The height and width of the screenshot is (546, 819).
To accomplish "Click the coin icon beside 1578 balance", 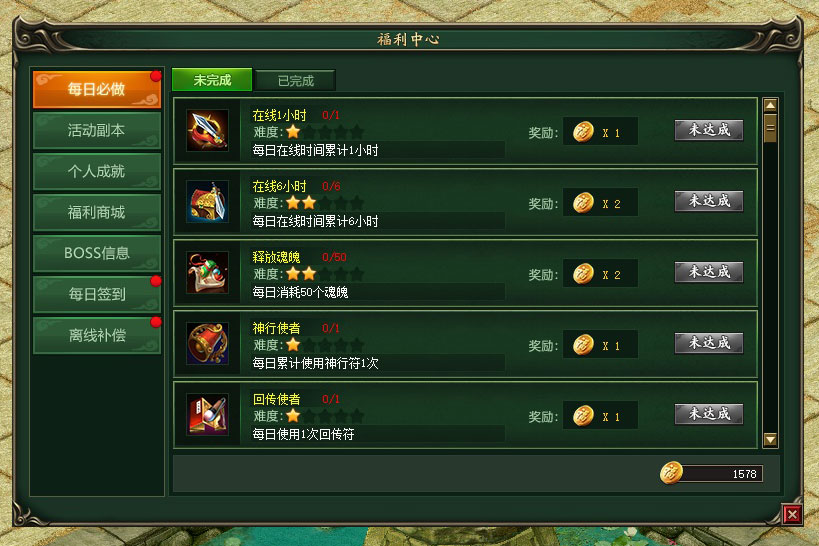I will [x=671, y=473].
